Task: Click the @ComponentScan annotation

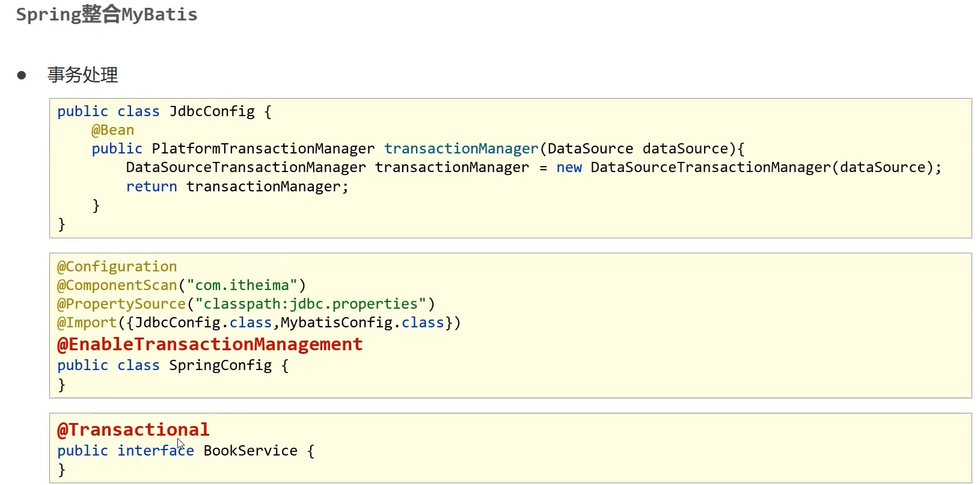Action: pyautogui.click(x=117, y=285)
